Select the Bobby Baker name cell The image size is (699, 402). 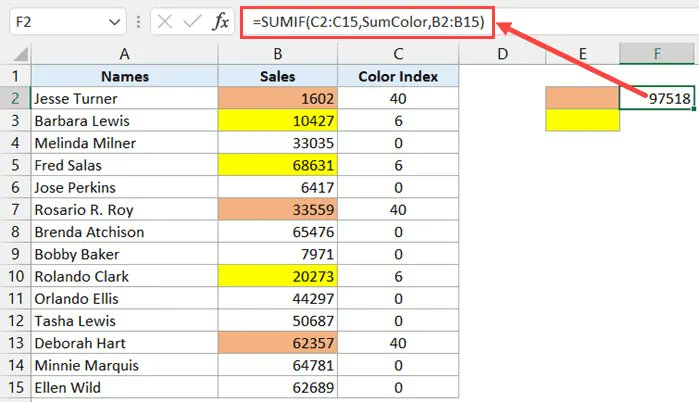point(124,254)
